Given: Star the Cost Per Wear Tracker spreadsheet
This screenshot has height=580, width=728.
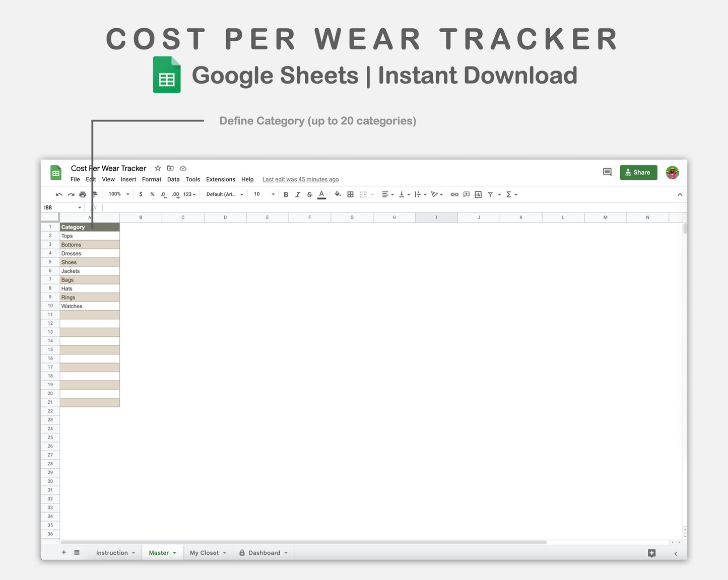Looking at the screenshot, I should click(x=158, y=168).
